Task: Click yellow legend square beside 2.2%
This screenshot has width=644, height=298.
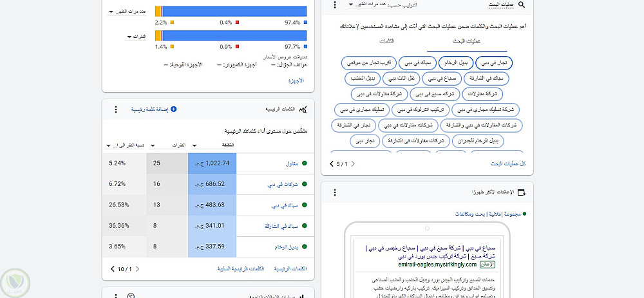Action: (x=172, y=22)
